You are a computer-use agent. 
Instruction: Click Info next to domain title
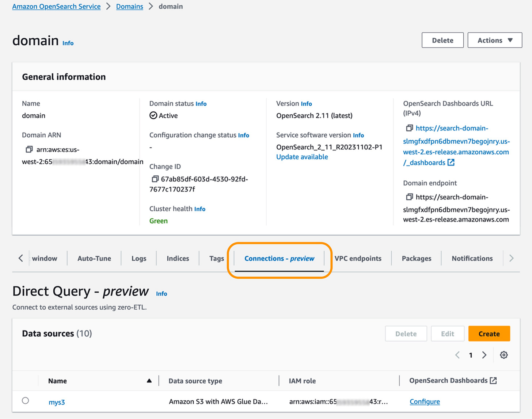tap(68, 43)
